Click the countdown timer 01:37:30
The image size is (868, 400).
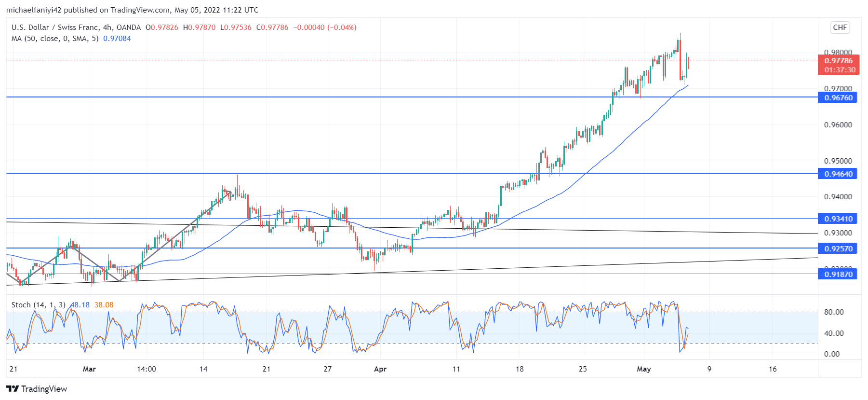click(x=840, y=70)
